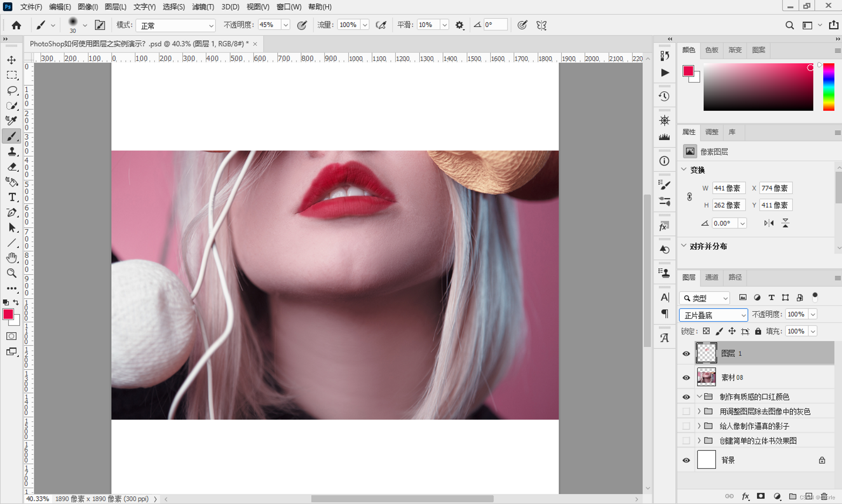The image size is (842, 504).
Task: Toggle lock transparent pixels
Action: click(706, 331)
